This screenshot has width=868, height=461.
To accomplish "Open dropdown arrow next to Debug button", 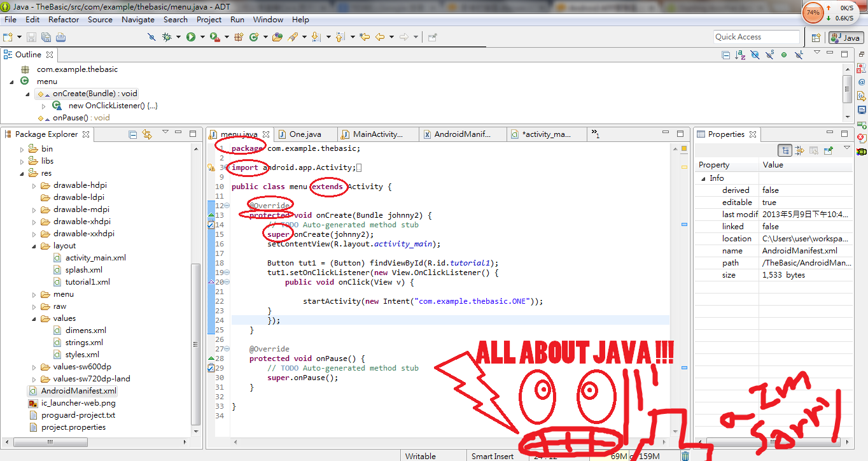I will (x=179, y=37).
